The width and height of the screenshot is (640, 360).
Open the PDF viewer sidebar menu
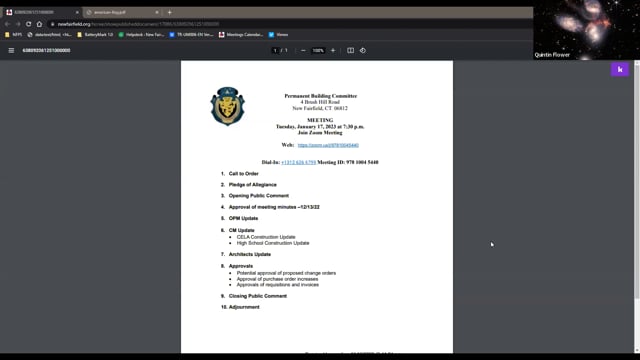click(11, 51)
